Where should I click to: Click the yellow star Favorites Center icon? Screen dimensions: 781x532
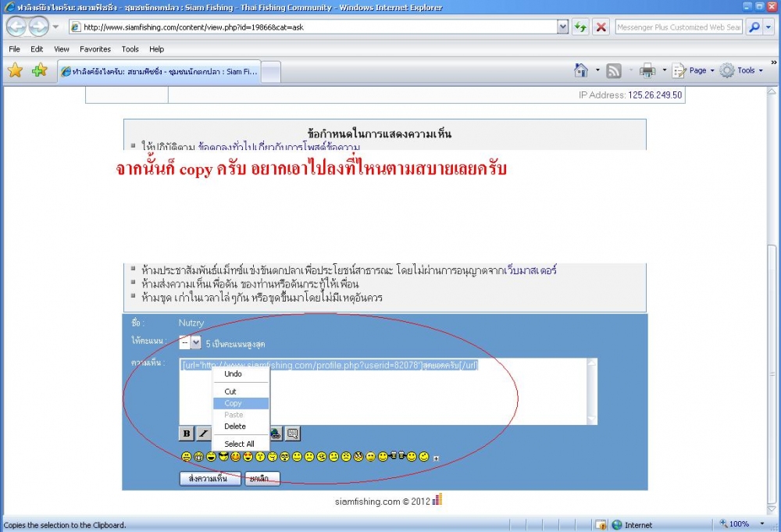pyautogui.click(x=16, y=71)
